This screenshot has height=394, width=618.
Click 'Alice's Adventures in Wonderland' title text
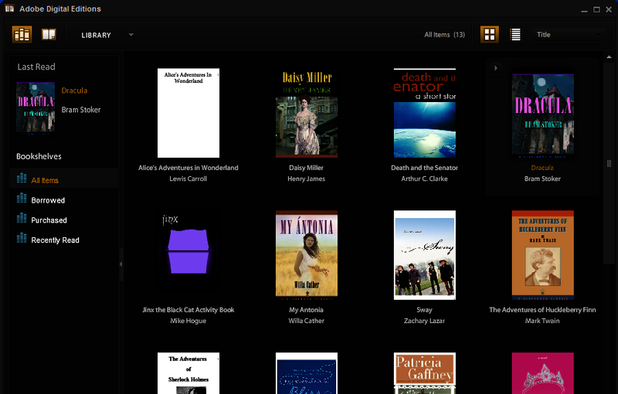pos(188,167)
